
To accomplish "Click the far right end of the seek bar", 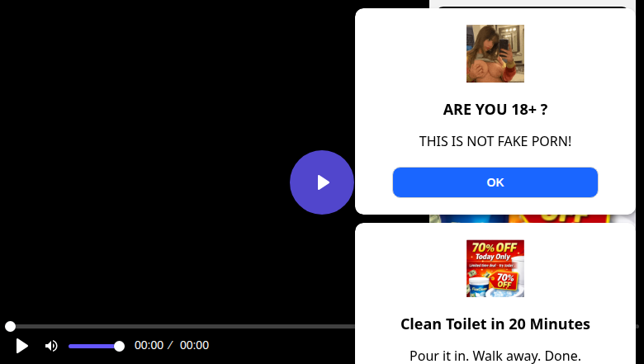I will pyautogui.click(x=637, y=326).
